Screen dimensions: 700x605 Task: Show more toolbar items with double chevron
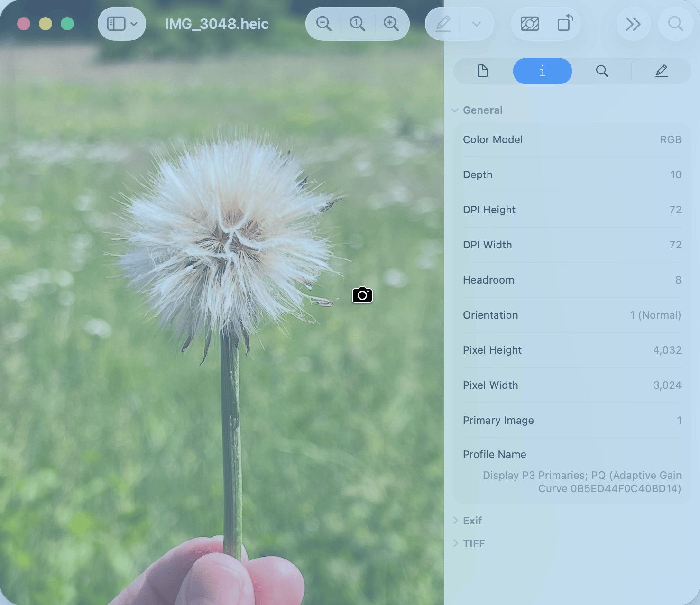633,24
